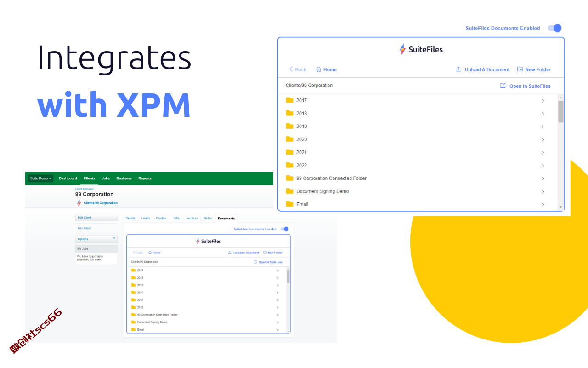Open the 2020 folder icon in large panel
588x368 pixels.
point(289,139)
